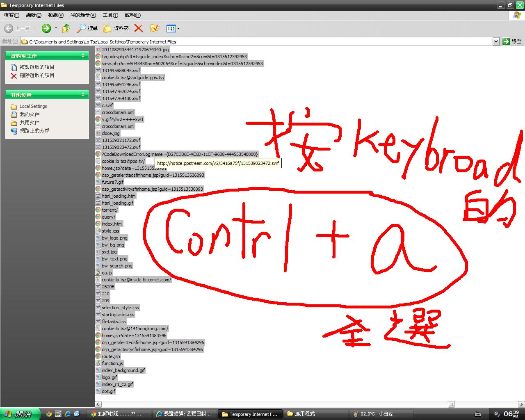The height and width of the screenshot is (420, 525).
Task: Click the red X delete toolbar icon
Action: pos(139,28)
